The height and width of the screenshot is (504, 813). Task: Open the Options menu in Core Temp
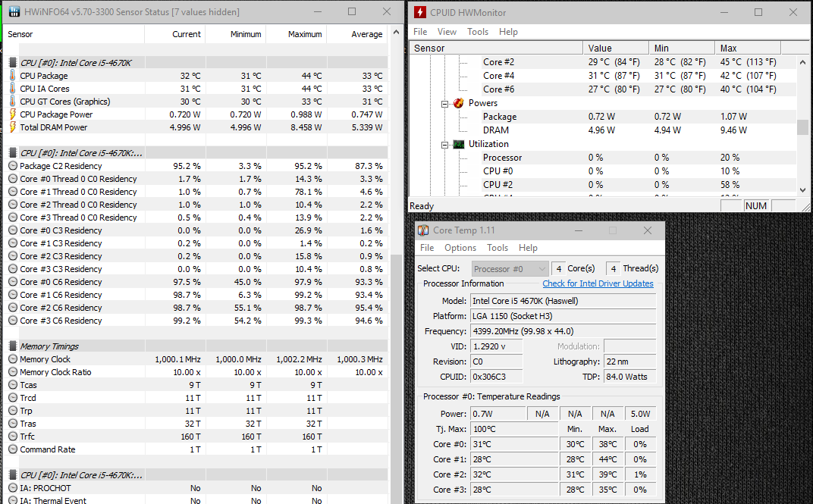coord(460,248)
